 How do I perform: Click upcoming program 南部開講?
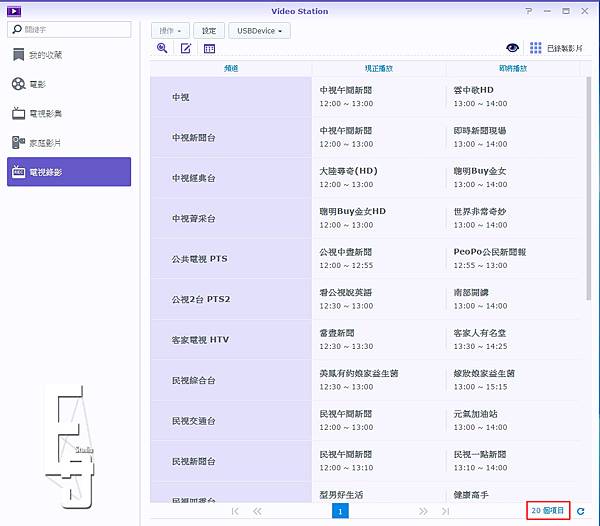471,293
